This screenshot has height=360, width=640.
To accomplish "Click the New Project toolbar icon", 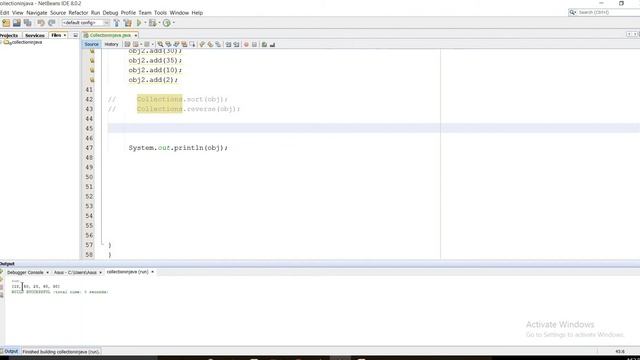I will pos(6,23).
